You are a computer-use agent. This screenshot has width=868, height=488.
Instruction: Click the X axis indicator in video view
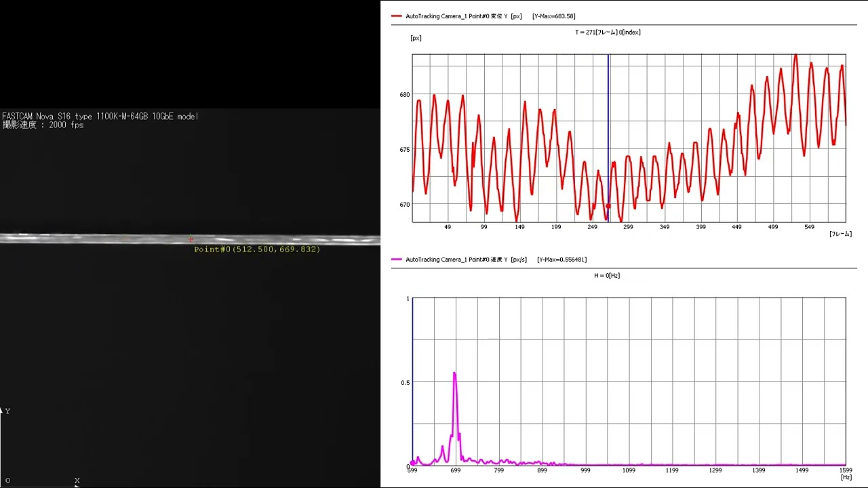77,481
